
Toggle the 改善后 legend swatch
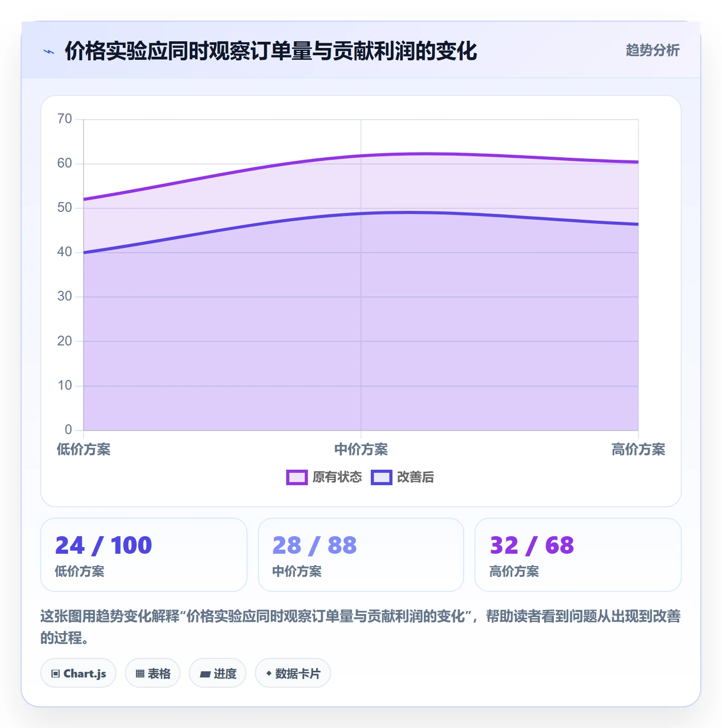click(382, 477)
